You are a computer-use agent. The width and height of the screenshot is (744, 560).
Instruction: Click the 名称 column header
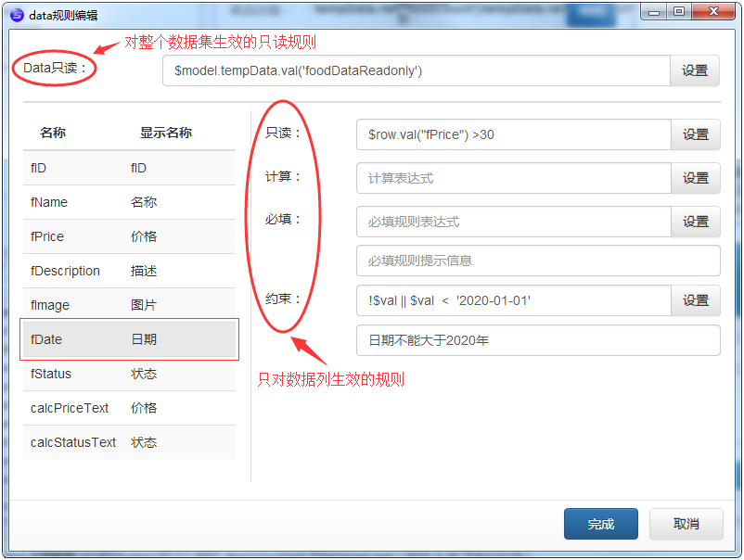[53, 133]
